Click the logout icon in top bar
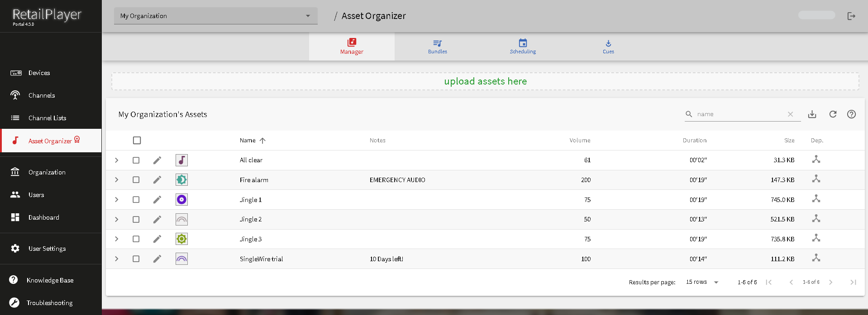 click(x=851, y=16)
